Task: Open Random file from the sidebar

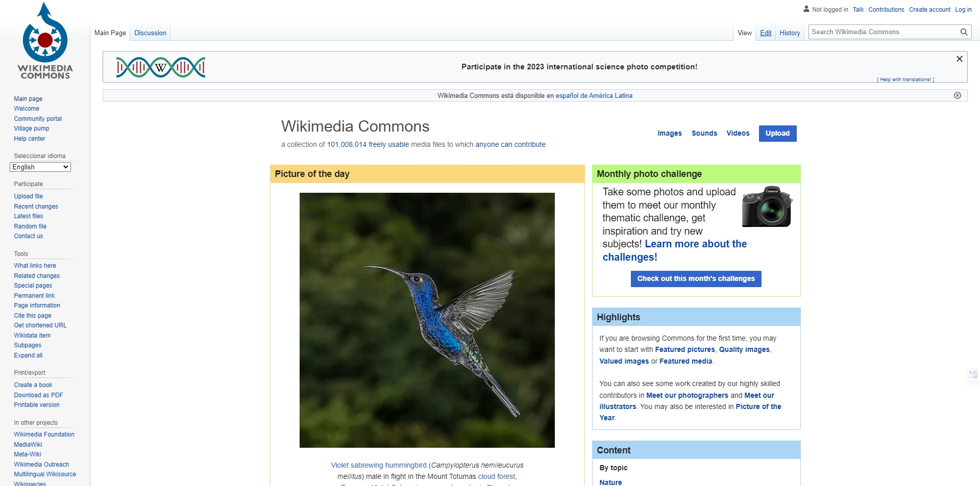Action: (x=30, y=226)
